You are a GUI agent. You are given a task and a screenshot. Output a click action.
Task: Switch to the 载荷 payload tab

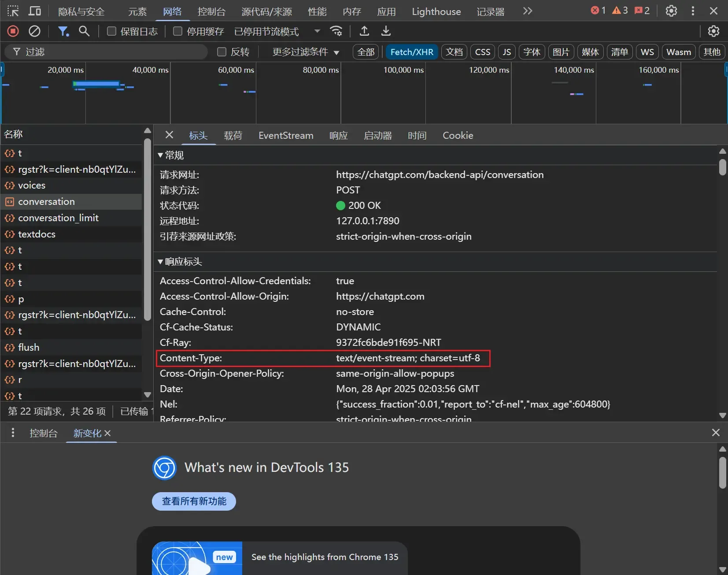(233, 135)
